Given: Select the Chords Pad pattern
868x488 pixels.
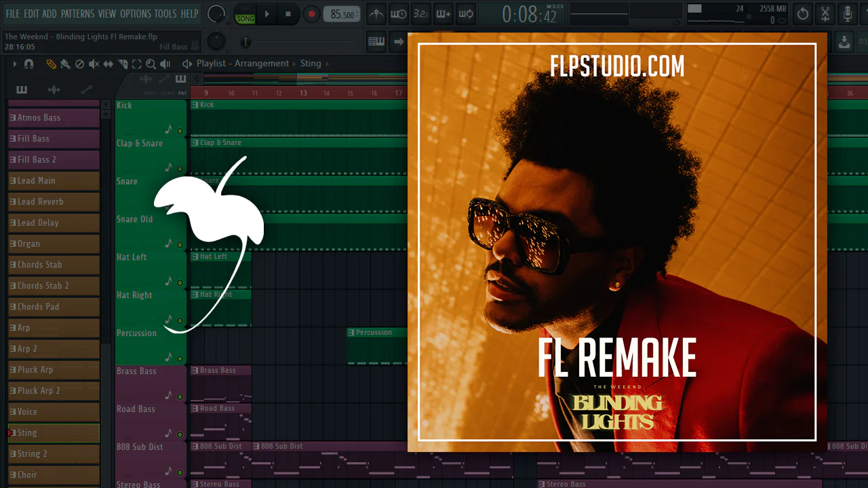Looking at the screenshot, I should click(54, 307).
